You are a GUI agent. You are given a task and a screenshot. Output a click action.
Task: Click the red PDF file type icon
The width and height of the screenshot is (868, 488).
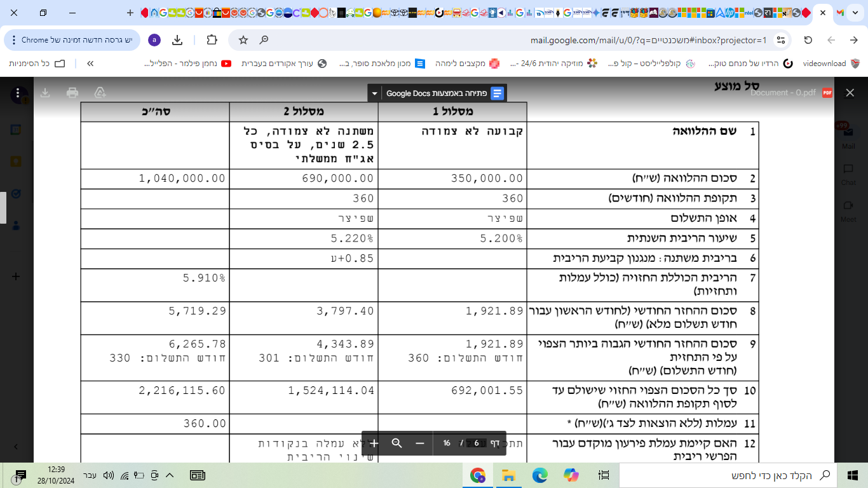tap(827, 93)
